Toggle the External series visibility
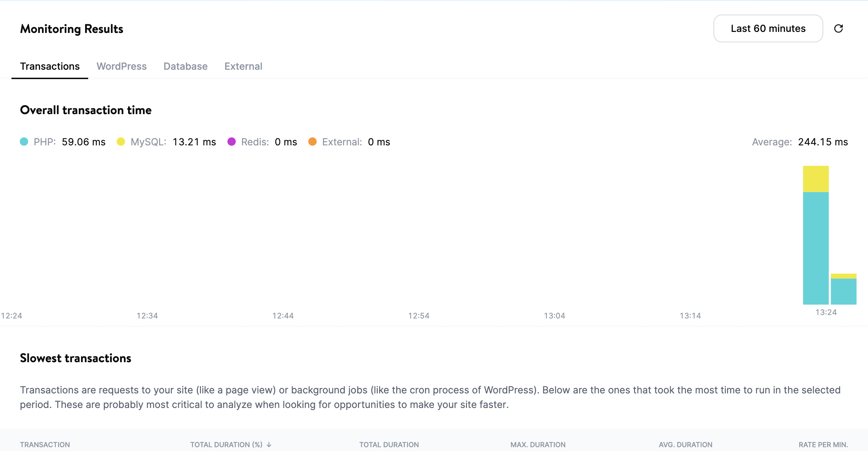The height and width of the screenshot is (451, 868). [x=313, y=142]
